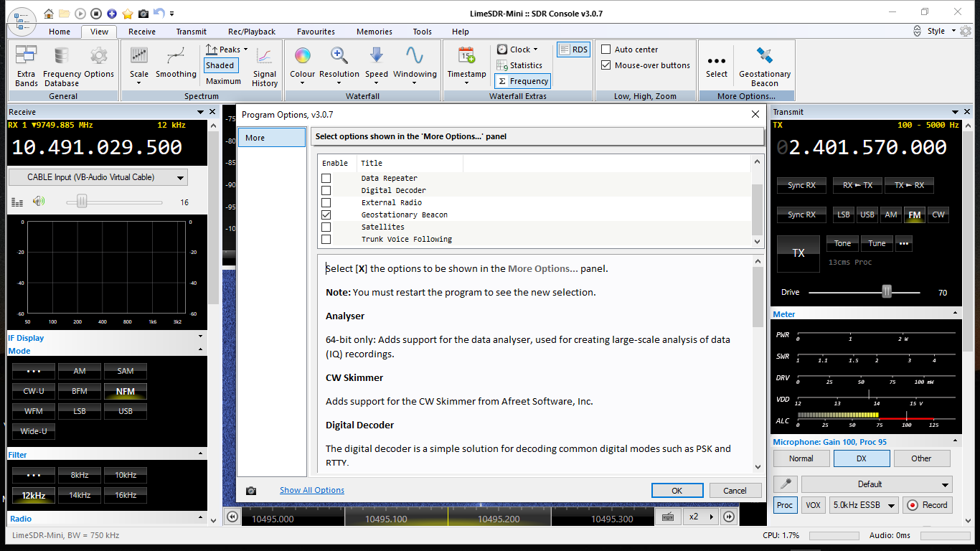The width and height of the screenshot is (980, 551).
Task: Enable the Satellites checkbox
Action: tap(326, 227)
